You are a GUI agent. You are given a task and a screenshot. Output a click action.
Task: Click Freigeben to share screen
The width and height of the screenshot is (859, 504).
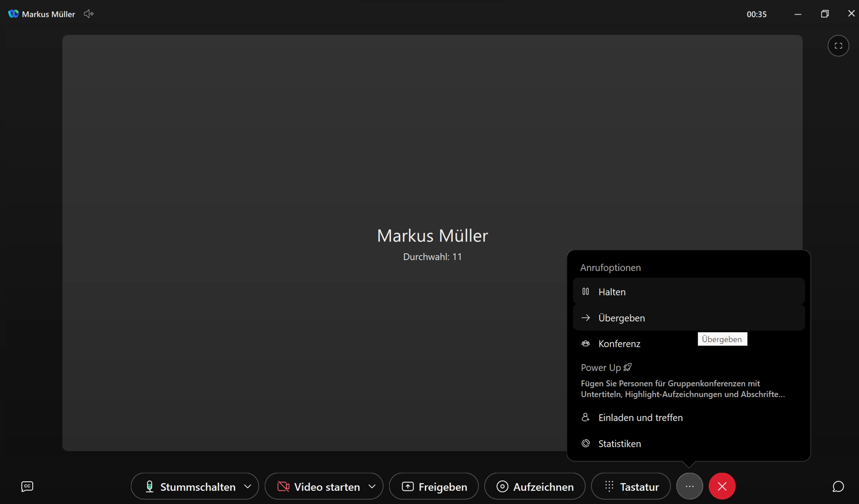point(434,486)
